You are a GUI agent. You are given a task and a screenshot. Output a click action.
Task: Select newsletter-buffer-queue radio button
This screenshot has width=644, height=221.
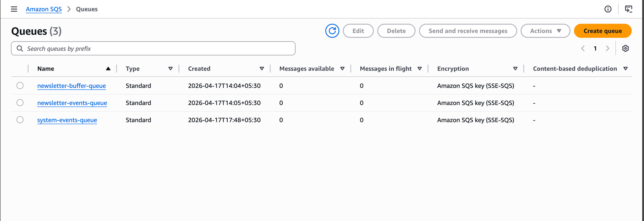tap(20, 85)
